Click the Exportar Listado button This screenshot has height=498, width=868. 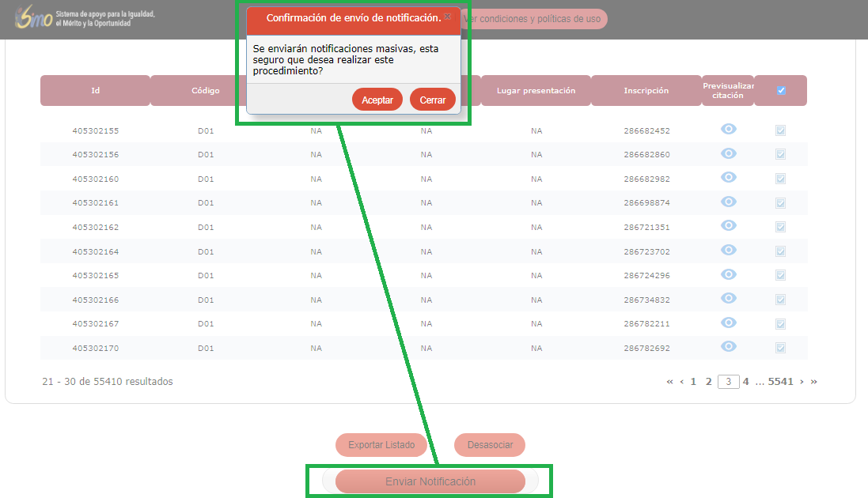pos(381,445)
